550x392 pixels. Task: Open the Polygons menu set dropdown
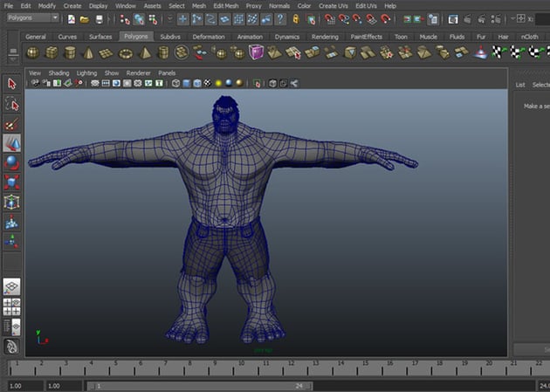(32, 17)
